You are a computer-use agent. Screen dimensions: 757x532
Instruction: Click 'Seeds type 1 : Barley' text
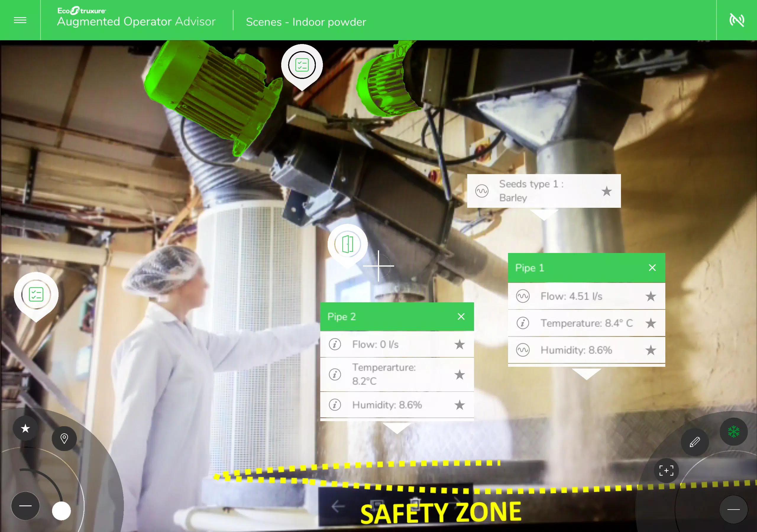(x=531, y=191)
